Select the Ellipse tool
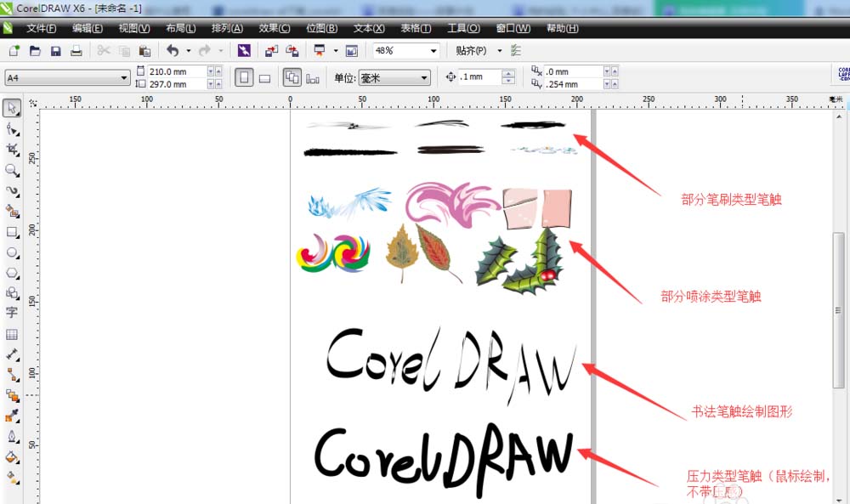 coord(12,253)
